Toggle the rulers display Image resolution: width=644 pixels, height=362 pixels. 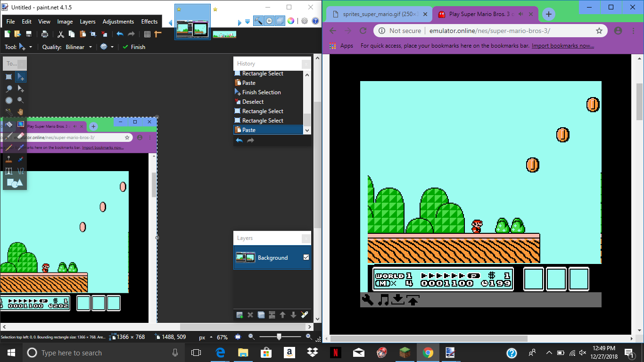click(x=158, y=34)
